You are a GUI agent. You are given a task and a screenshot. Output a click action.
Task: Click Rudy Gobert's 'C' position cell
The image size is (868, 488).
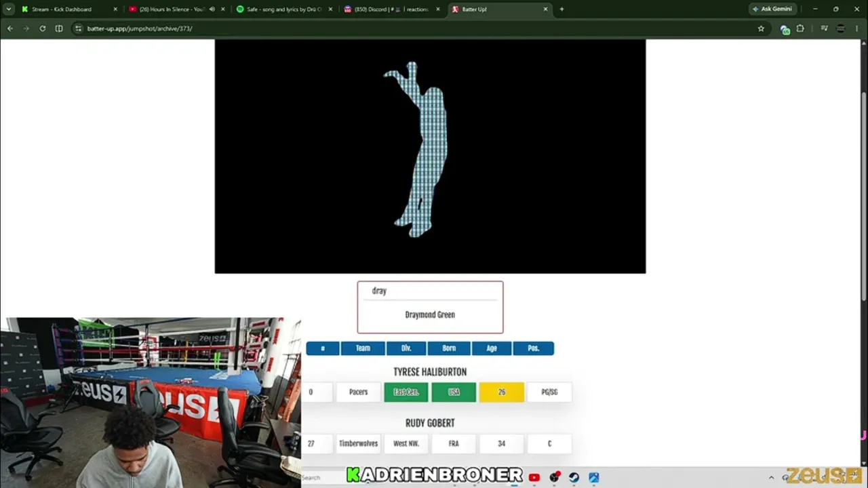(x=549, y=443)
